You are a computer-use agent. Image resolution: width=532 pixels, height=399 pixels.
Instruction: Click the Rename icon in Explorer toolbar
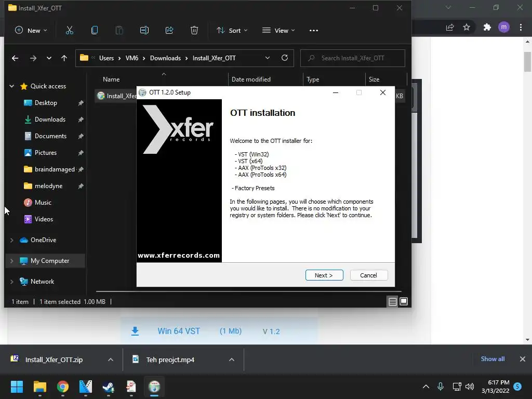tap(144, 31)
